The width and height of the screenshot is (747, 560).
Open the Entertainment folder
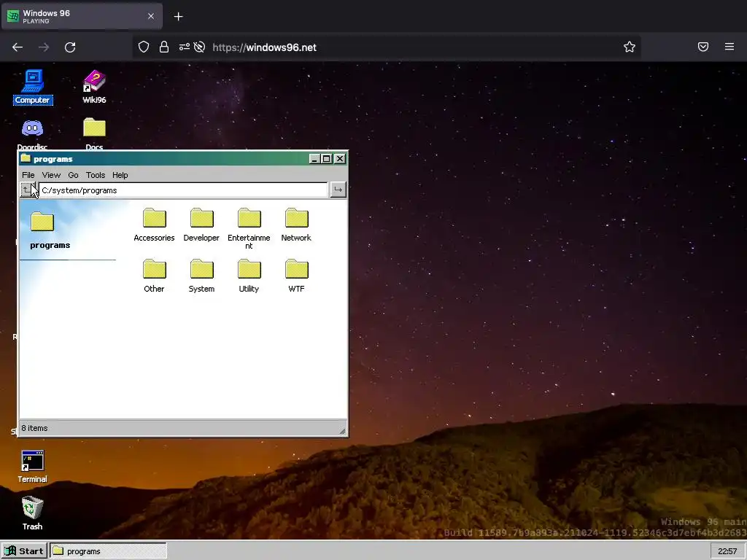tap(249, 228)
